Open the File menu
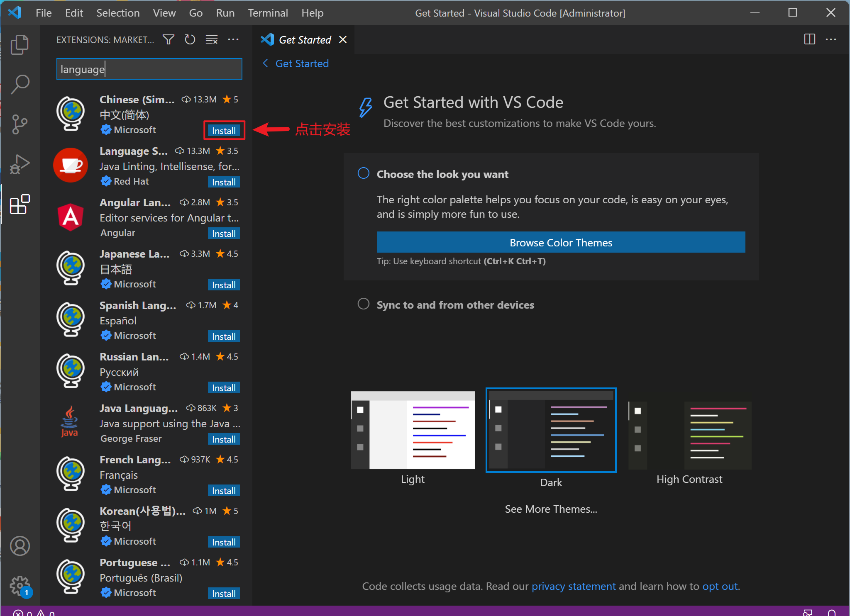850x616 pixels. click(x=44, y=13)
